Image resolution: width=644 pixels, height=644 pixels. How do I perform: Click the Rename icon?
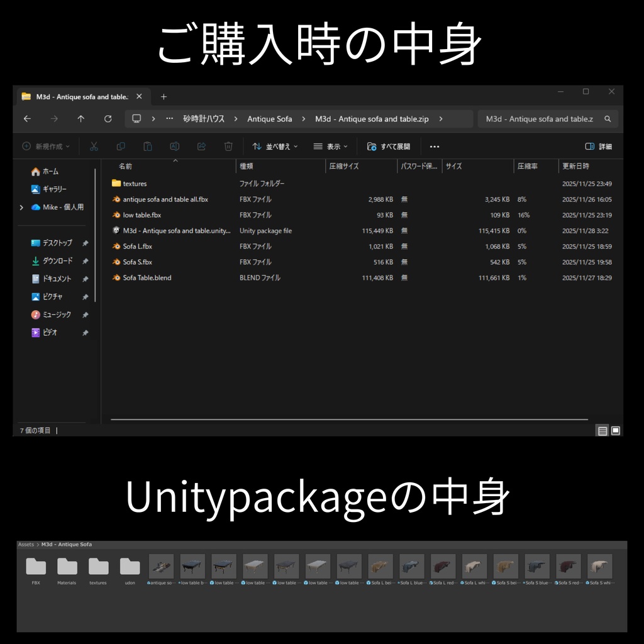click(x=174, y=146)
